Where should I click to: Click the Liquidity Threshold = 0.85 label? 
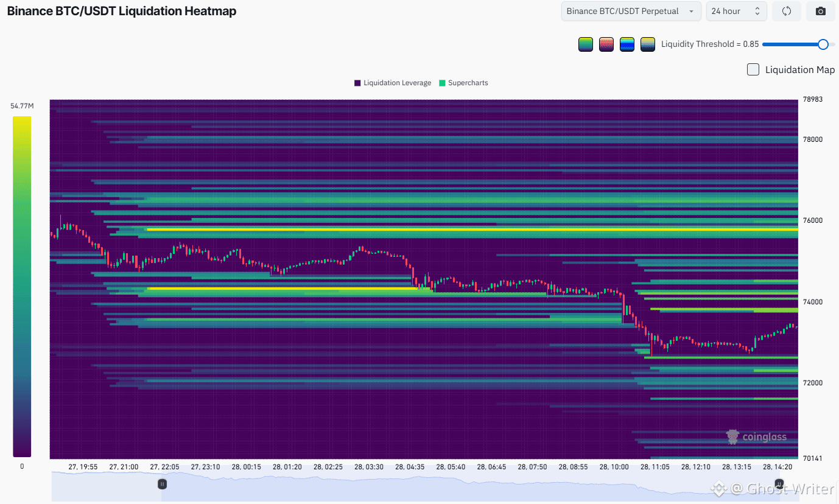(x=710, y=44)
